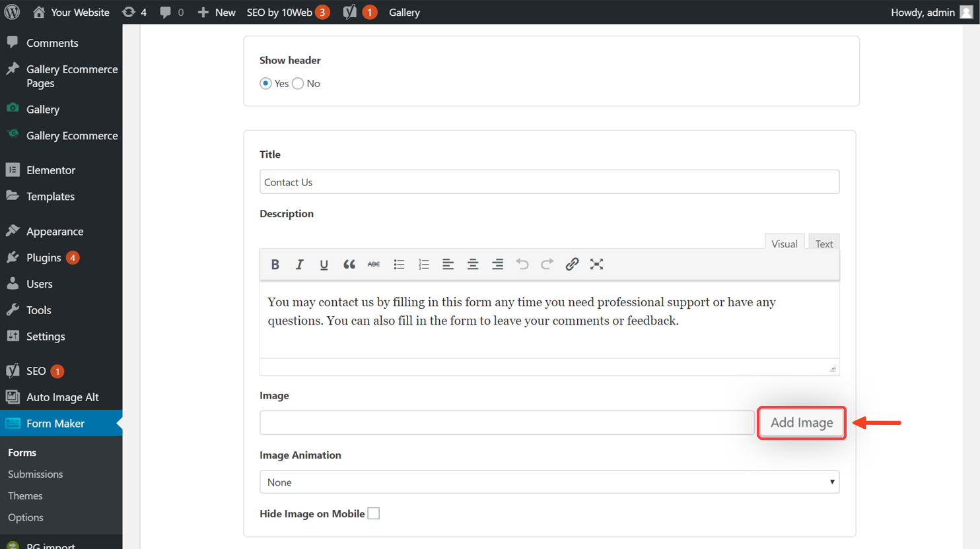This screenshot has width=980, height=549.
Task: Open the Your Website home link
Action: (71, 12)
